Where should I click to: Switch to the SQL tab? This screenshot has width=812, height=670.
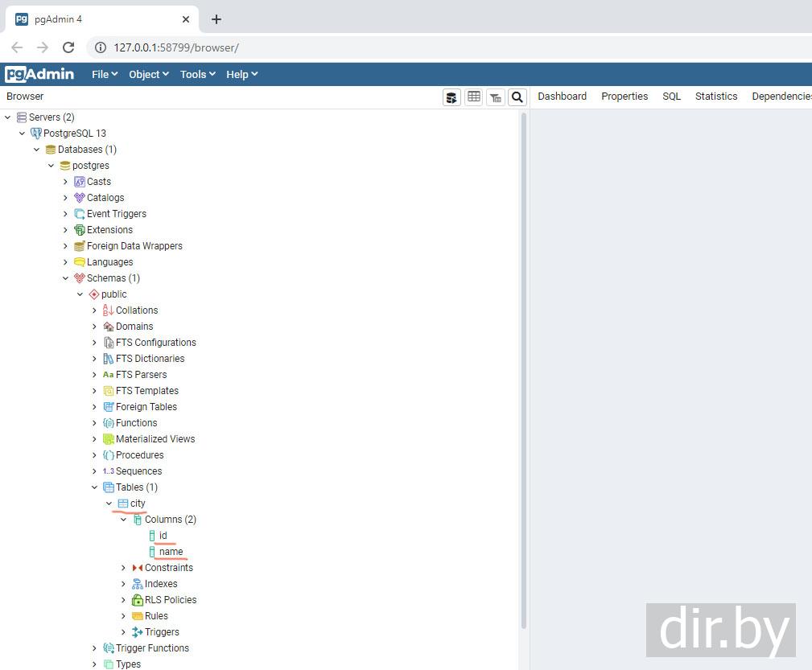click(x=671, y=97)
